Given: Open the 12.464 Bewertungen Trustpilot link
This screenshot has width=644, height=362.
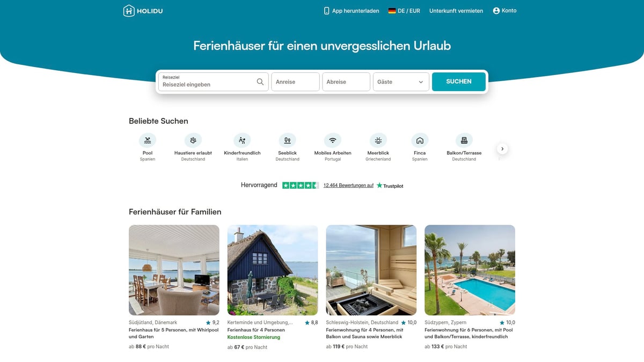Looking at the screenshot, I should tap(348, 186).
